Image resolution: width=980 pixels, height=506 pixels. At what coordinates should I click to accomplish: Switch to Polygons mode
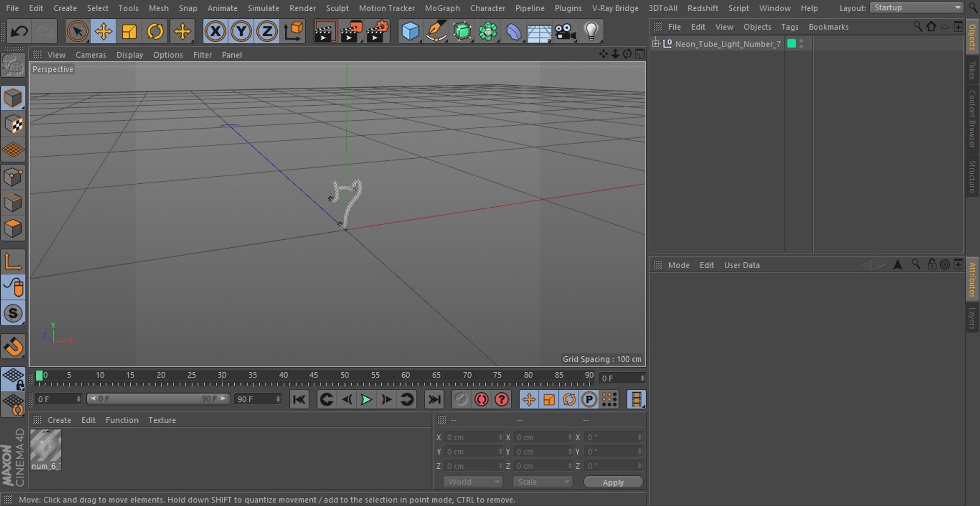coord(13,229)
